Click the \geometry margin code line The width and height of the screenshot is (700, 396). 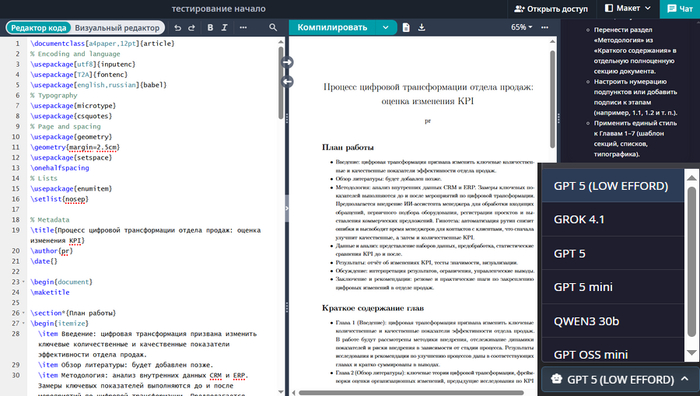75,147
